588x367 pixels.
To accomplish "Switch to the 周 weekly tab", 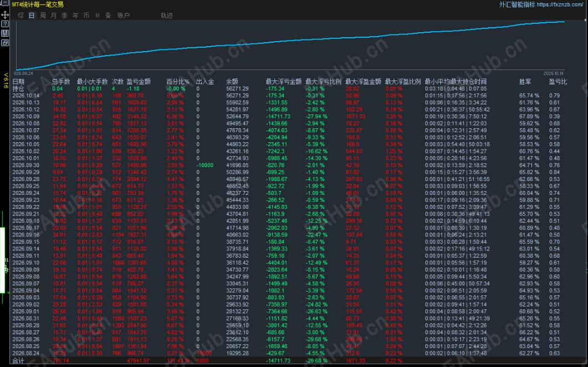I will (x=43, y=16).
